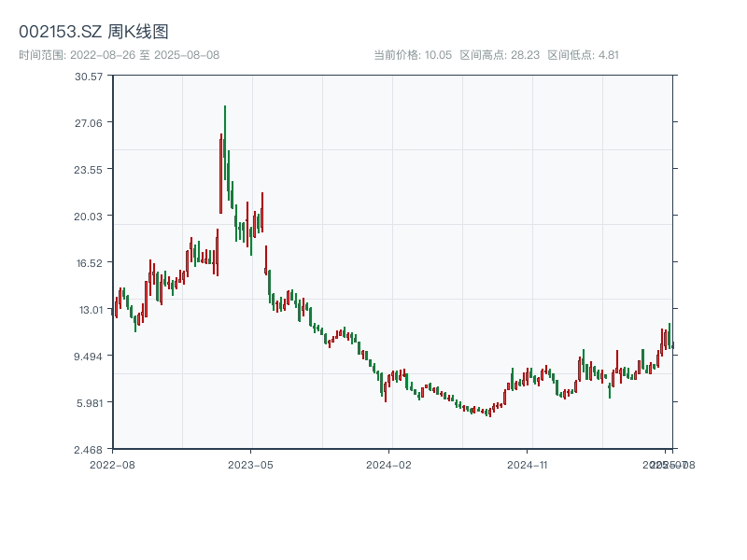Image resolution: width=747 pixels, height=560 pixels.
Task: Select the 2022-08 x-axis tick label
Action: pos(112,464)
